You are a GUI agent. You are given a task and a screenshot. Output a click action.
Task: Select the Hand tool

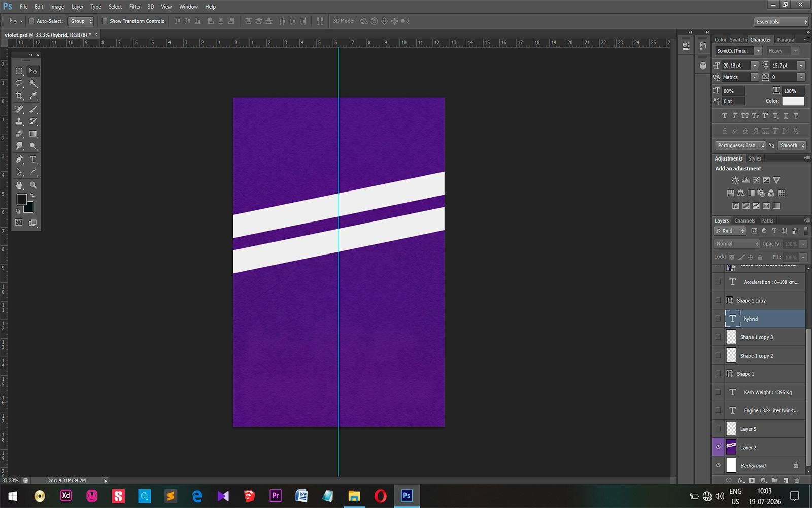[19, 185]
